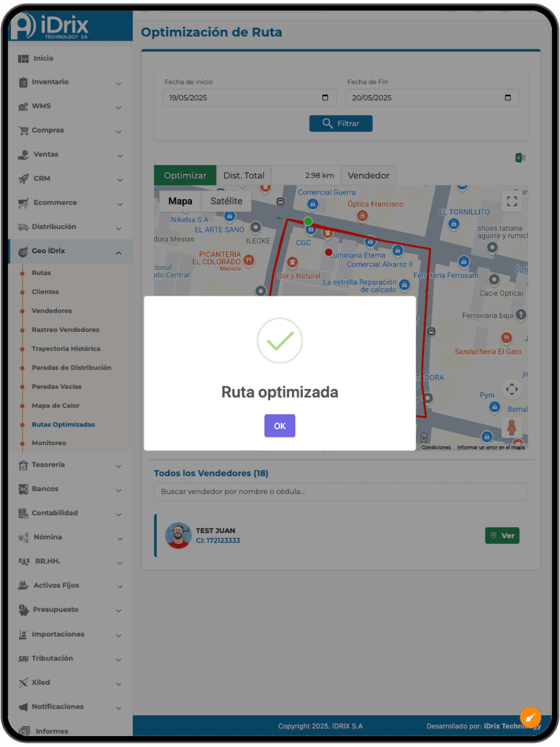Switch the map to Satélite view
The width and height of the screenshot is (560, 747).
(x=226, y=201)
